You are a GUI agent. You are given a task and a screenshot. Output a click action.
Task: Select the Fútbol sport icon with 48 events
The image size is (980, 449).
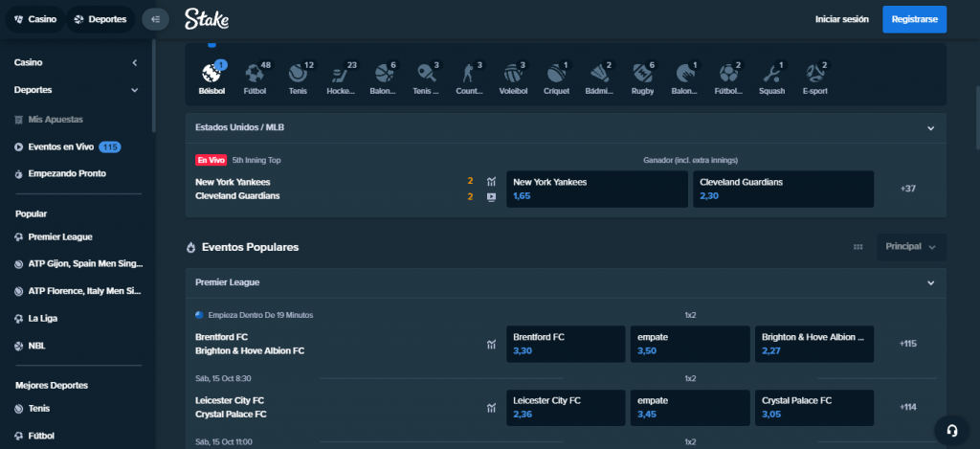(x=255, y=74)
